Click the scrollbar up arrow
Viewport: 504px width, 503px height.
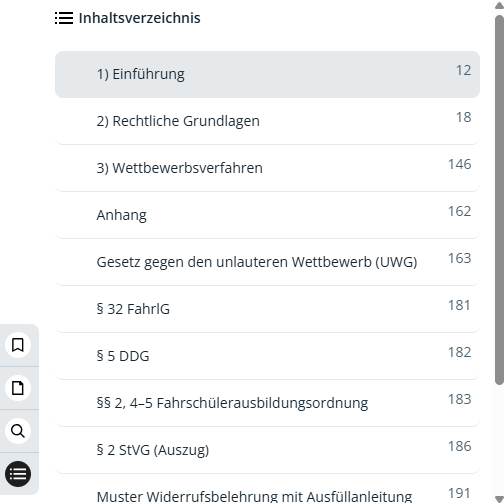[499, 5]
